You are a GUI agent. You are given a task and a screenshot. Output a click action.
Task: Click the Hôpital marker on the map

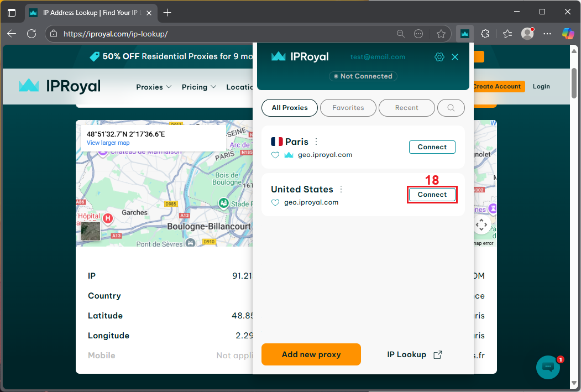point(107,218)
